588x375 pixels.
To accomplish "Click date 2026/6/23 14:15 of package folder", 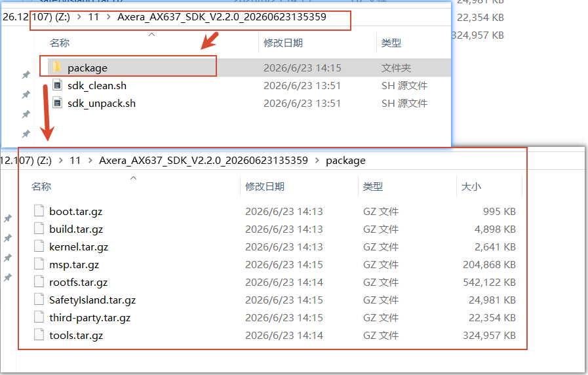I will (x=302, y=68).
